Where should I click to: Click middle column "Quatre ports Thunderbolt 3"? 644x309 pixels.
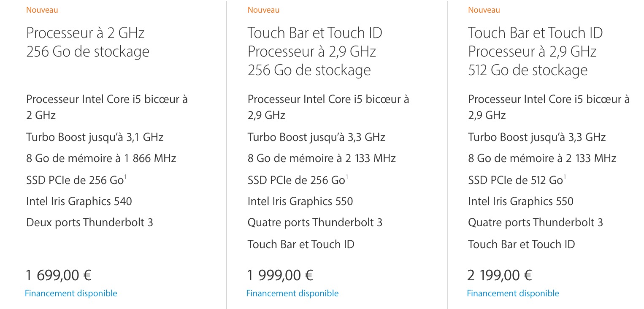point(315,222)
